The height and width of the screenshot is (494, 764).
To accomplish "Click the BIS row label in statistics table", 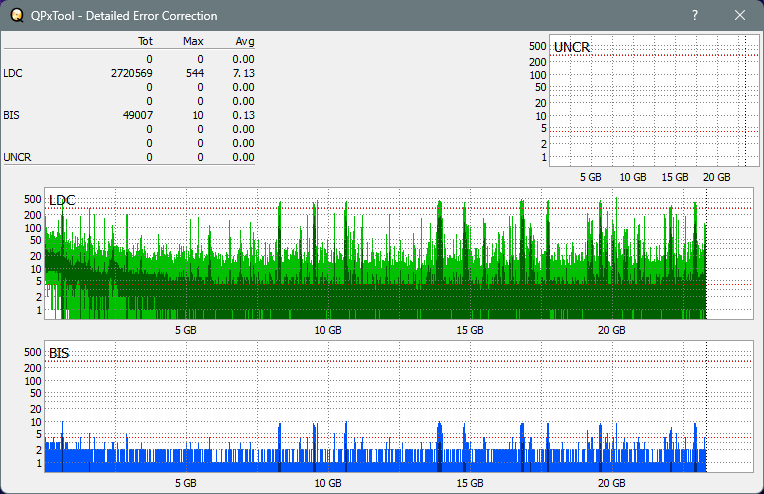I will [x=11, y=115].
